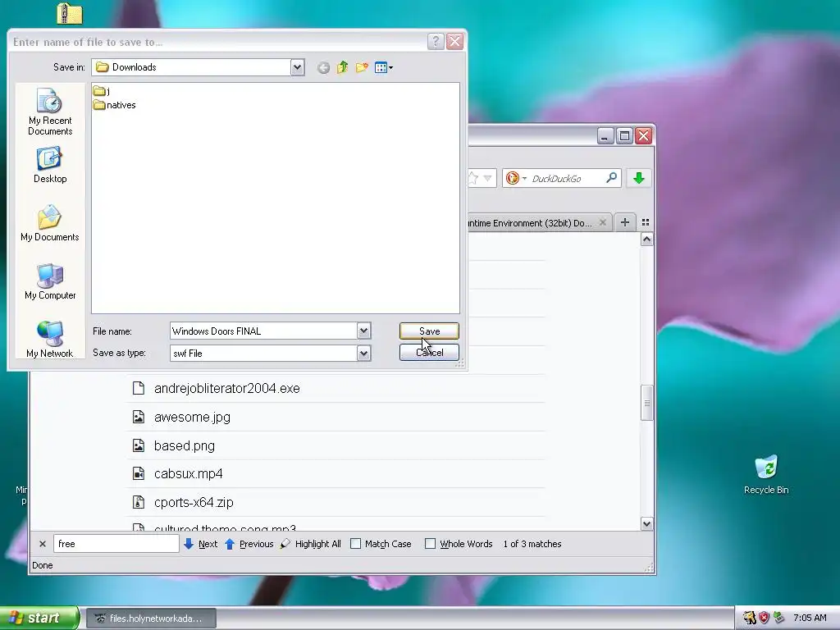Enable Whole Words checkbox
The image size is (840, 630).
click(x=430, y=544)
